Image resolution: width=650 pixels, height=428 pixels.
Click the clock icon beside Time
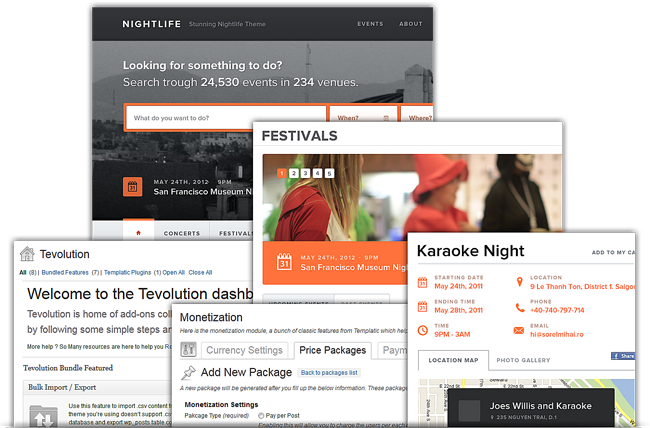422,331
